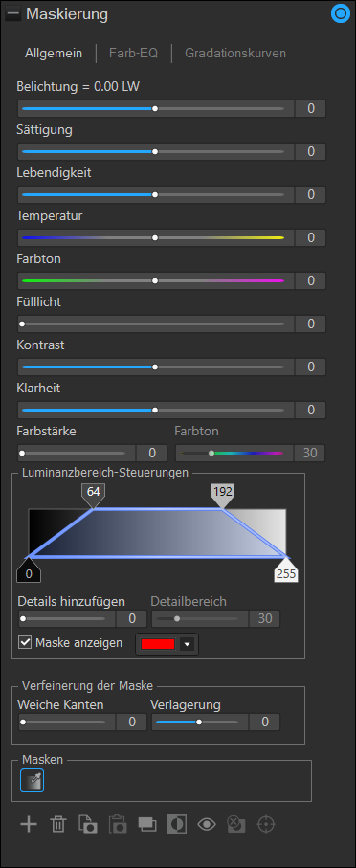Switch to the Farb-EQ tab
The height and width of the screenshot is (868, 356).
pyautogui.click(x=133, y=54)
